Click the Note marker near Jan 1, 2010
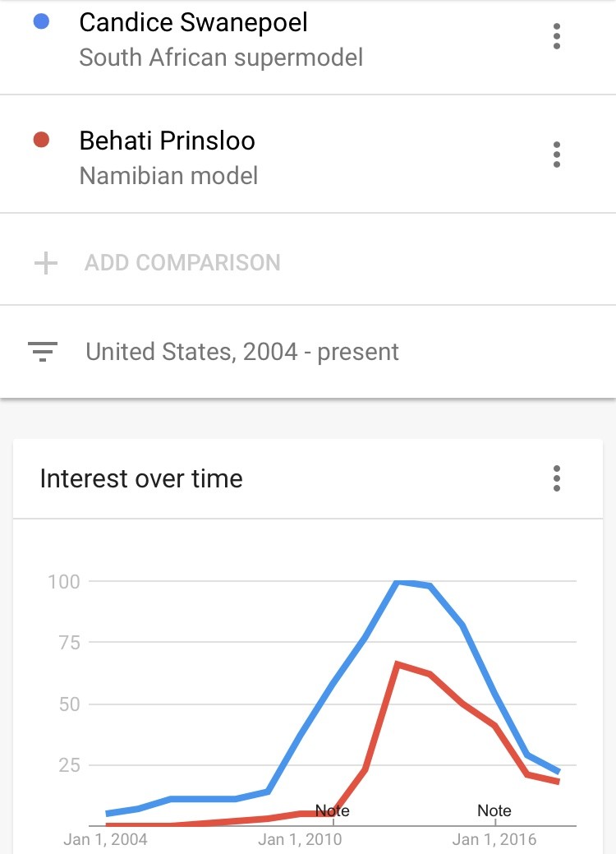The width and height of the screenshot is (616, 854). coord(333,811)
